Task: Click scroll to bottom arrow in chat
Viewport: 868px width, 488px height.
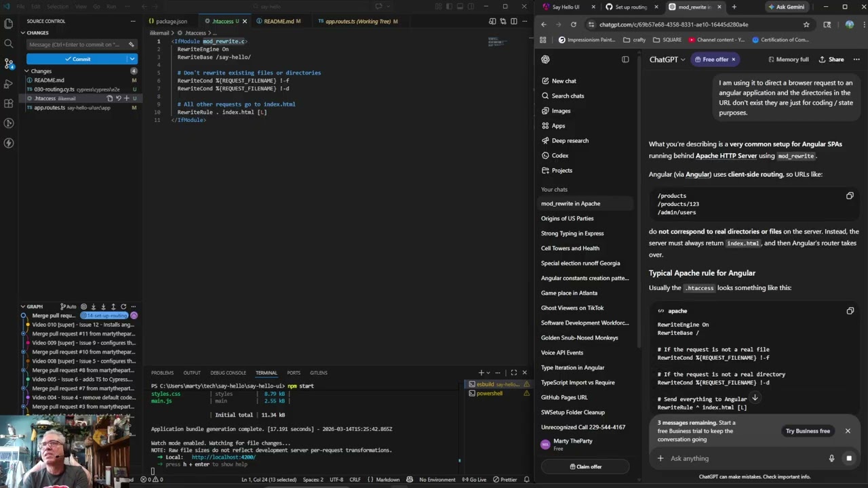Action: [x=754, y=398]
